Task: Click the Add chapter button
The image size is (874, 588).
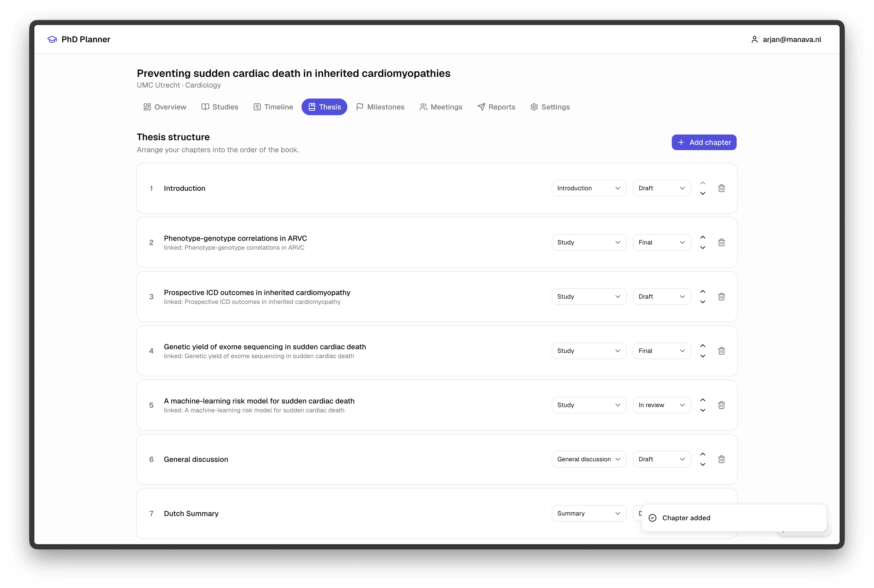Action: [704, 143]
